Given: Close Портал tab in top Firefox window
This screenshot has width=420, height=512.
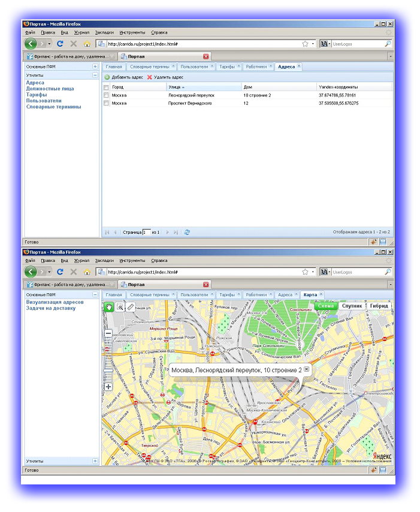Looking at the screenshot, I should (x=206, y=56).
